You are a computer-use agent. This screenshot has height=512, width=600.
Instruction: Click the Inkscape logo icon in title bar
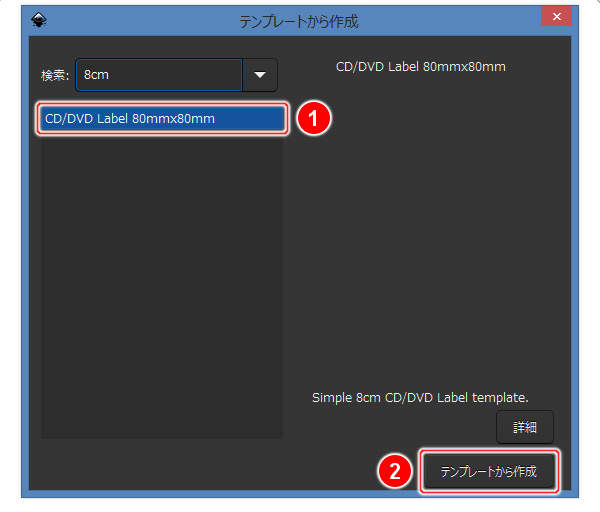tap(39, 20)
